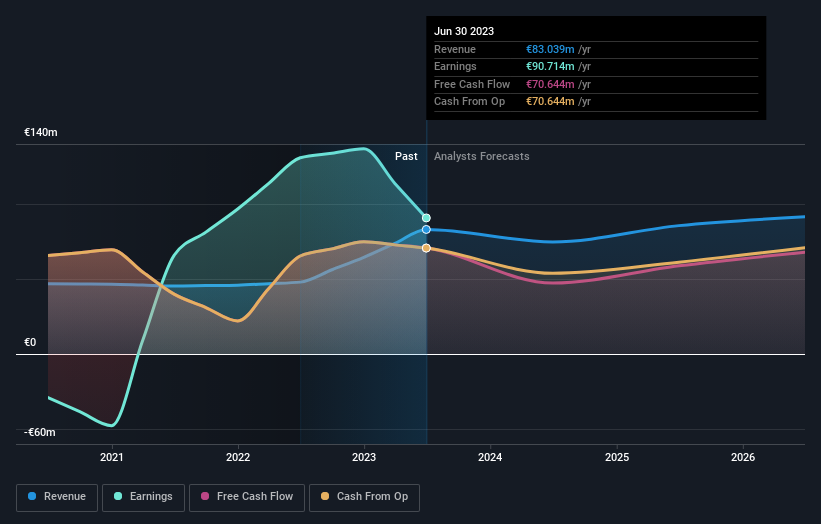Image resolution: width=821 pixels, height=524 pixels.
Task: Click the Cash From Op €70.644m value
Action: click(550, 102)
